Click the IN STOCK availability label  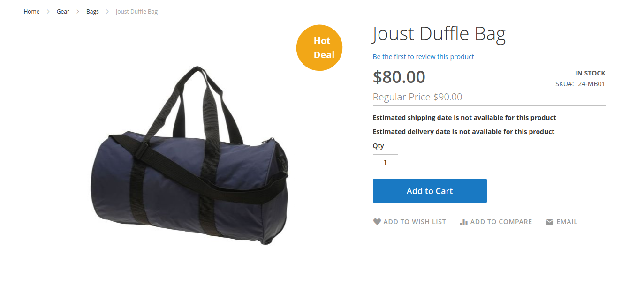(x=590, y=73)
